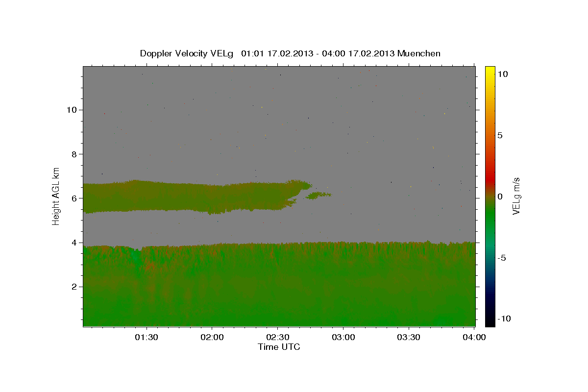Click the 02:30 time tick label
588x392 pixels.
[277, 337]
